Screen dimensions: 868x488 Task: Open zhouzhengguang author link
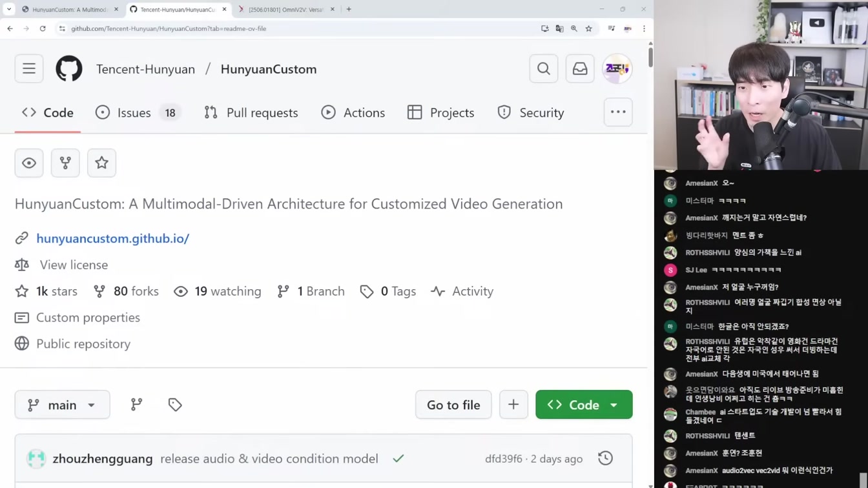click(103, 458)
